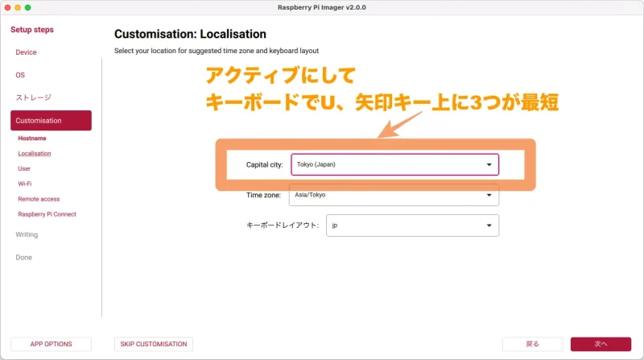Expand the Time zone dropdown arrow

pyautogui.click(x=489, y=195)
